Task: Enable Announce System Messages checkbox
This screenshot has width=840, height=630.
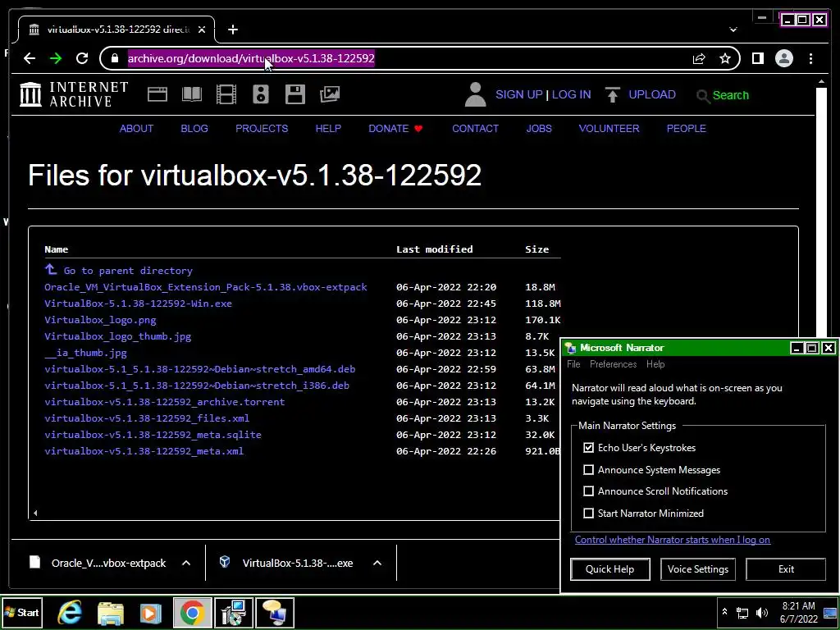Action: pyautogui.click(x=588, y=470)
